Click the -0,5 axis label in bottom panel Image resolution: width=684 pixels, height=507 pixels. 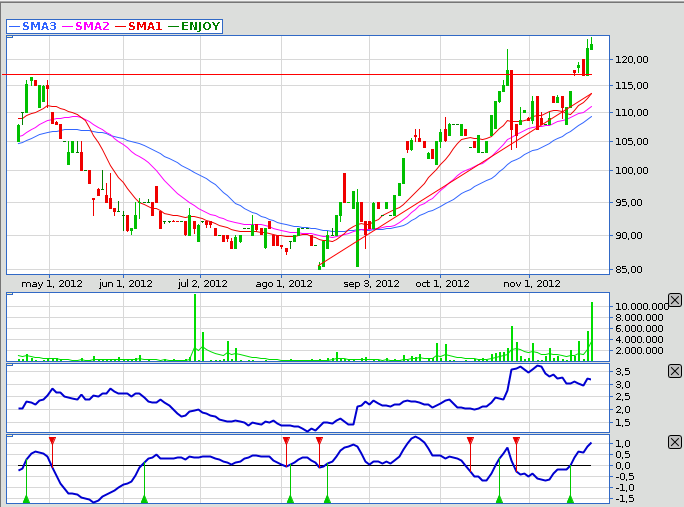click(625, 477)
